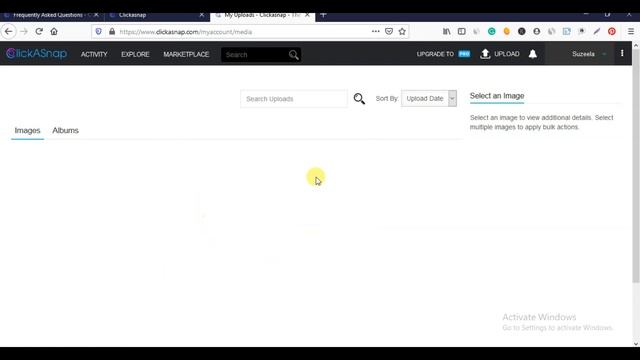
Task: Bookmark this page with the star icon
Action: (402, 31)
